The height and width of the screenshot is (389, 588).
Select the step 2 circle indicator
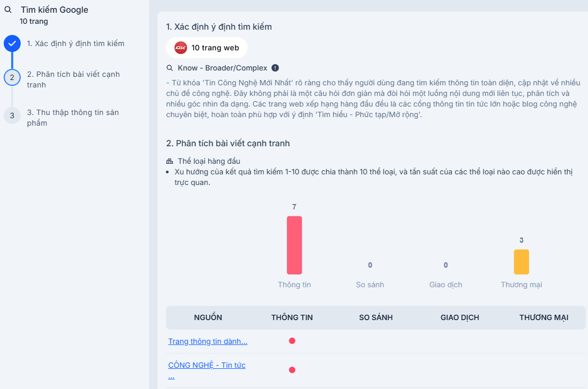12,77
